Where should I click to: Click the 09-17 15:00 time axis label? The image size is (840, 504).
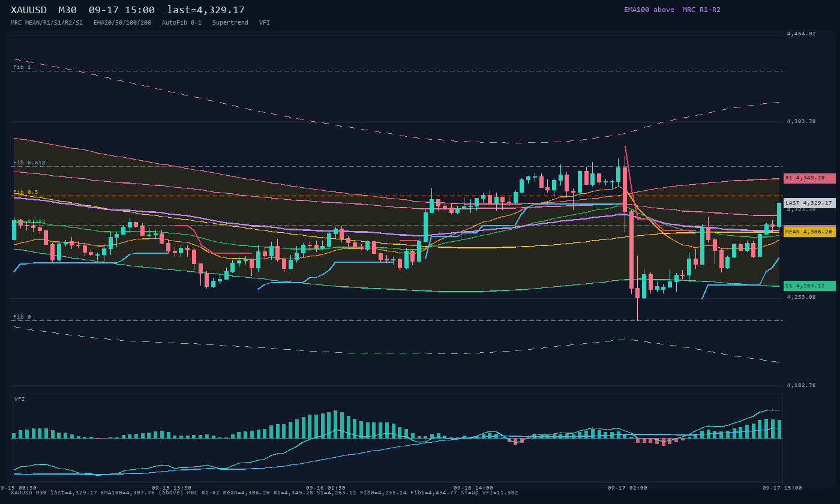[782, 488]
